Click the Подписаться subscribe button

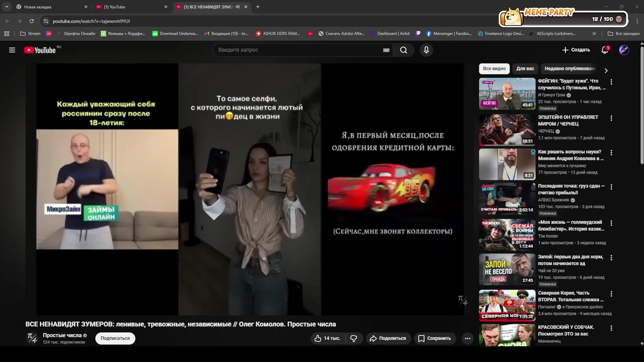click(x=115, y=338)
